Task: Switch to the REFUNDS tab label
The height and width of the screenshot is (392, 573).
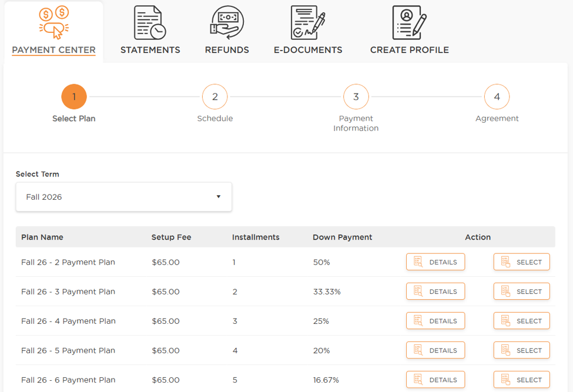Action: click(x=227, y=50)
